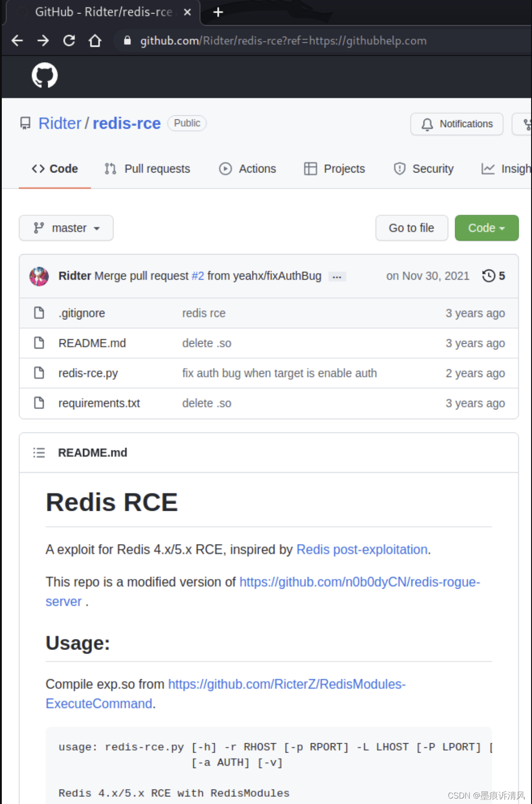Click the Public visibility badge
532x804 pixels.
pyautogui.click(x=186, y=123)
